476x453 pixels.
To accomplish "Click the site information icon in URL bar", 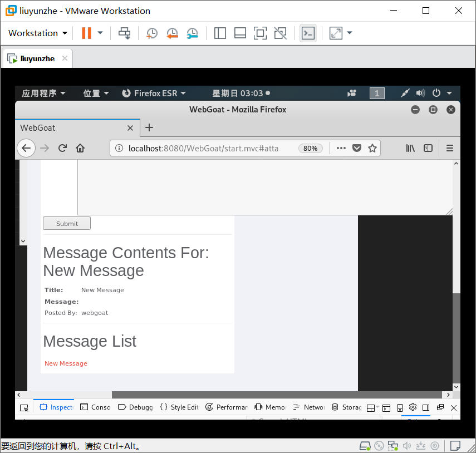I will [119, 148].
